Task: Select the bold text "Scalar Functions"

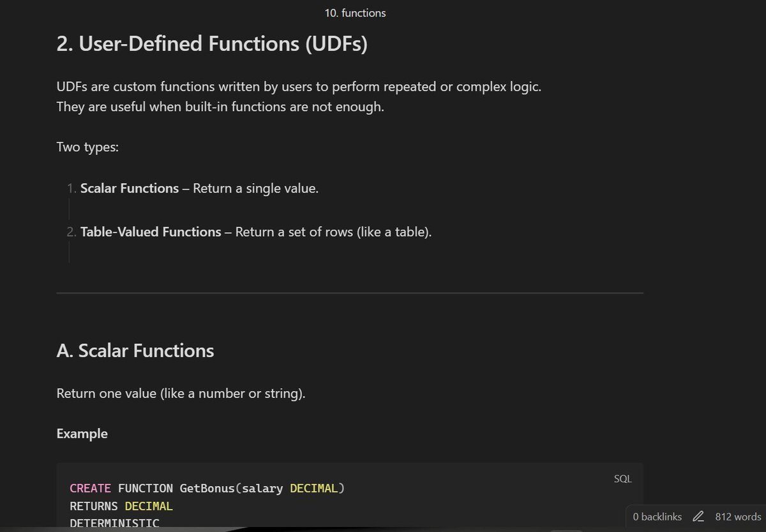Action: tap(129, 188)
